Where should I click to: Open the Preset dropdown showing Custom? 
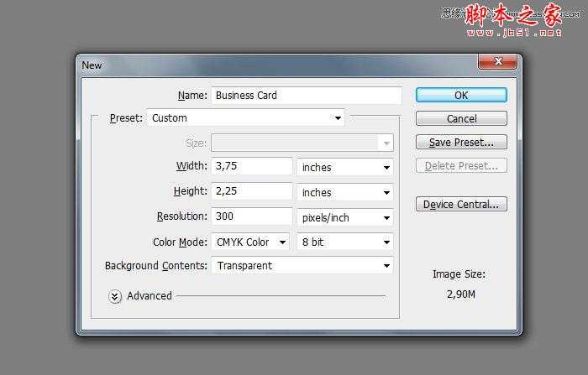tap(245, 118)
